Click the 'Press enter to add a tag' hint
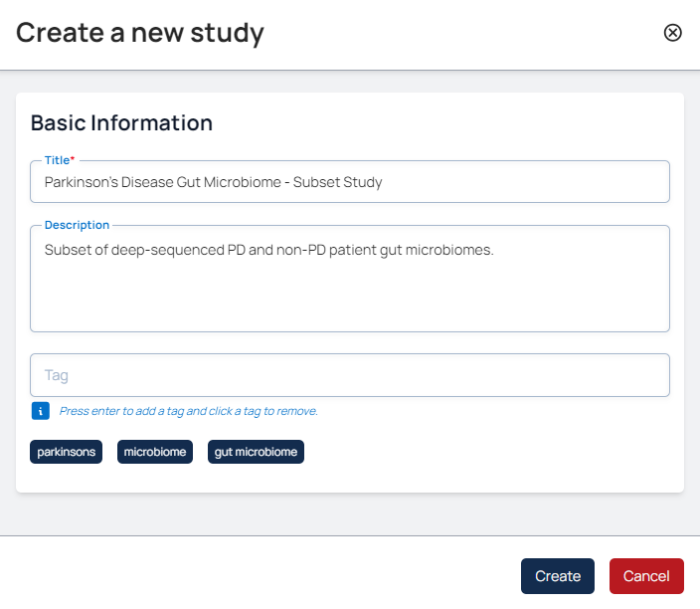 pyautogui.click(x=189, y=411)
